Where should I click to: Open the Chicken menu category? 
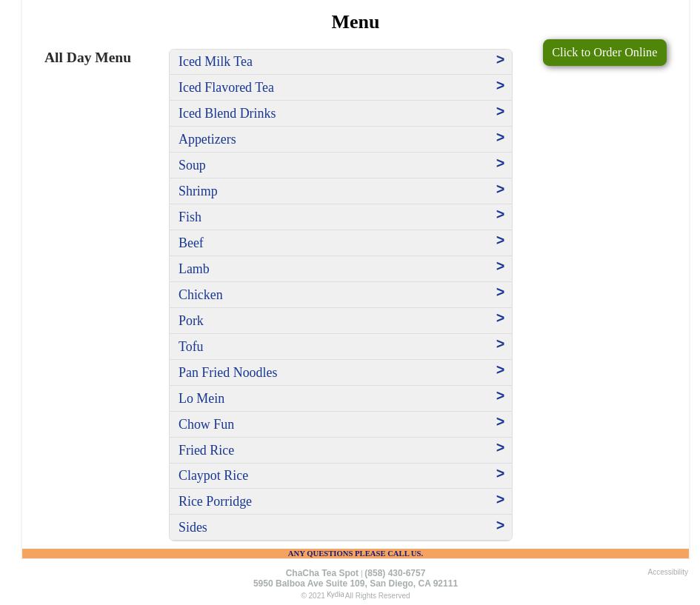201,295
